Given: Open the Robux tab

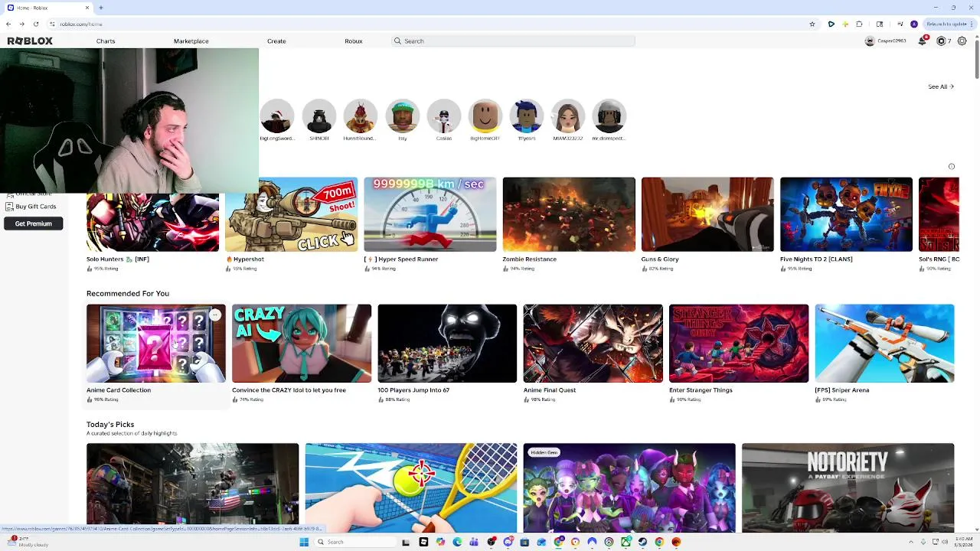Looking at the screenshot, I should [353, 41].
